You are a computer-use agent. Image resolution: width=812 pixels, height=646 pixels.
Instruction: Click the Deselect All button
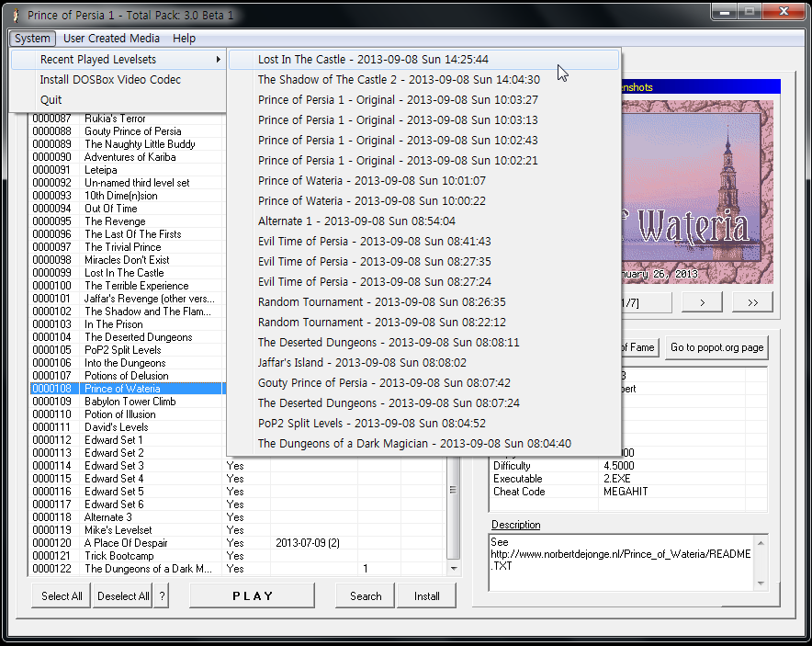[123, 595]
